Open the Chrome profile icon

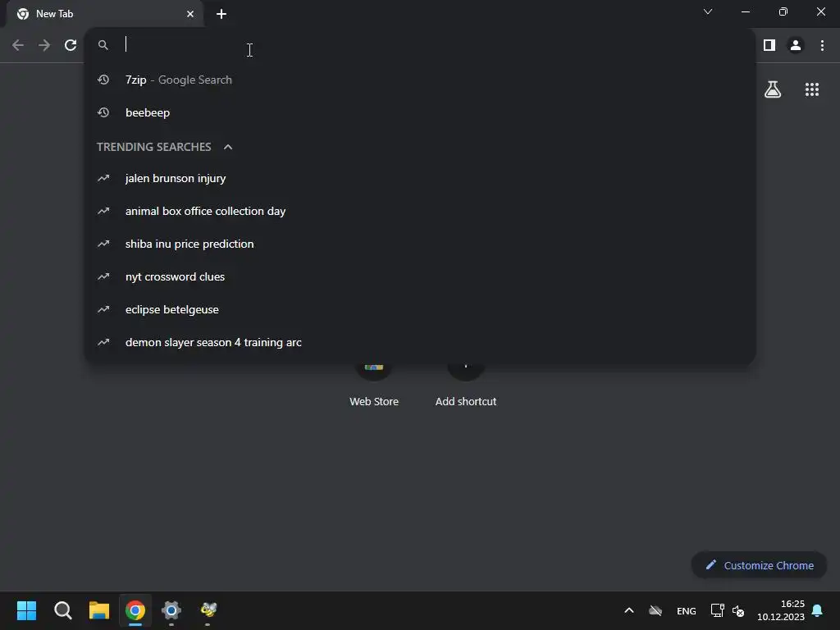coord(796,45)
